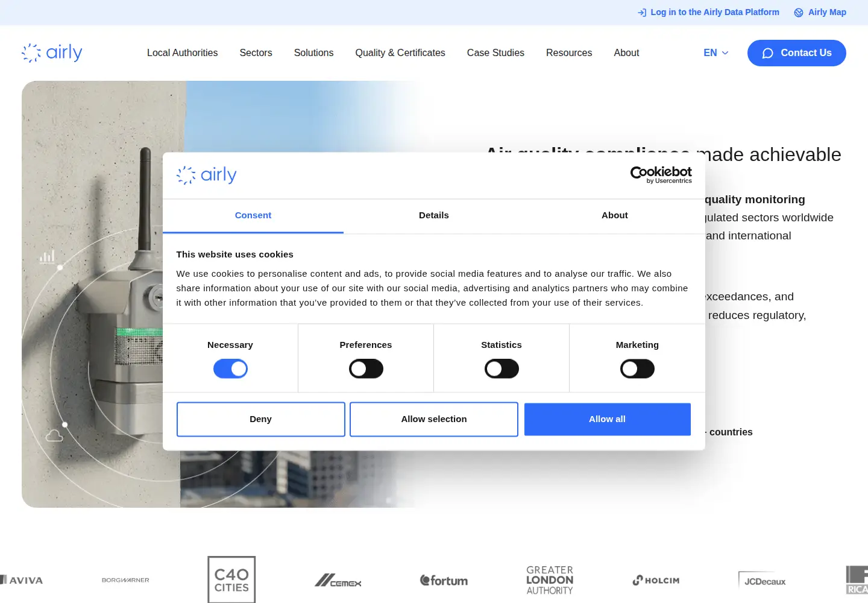Click the Contact Us button
The width and height of the screenshot is (868, 603).
797,53
